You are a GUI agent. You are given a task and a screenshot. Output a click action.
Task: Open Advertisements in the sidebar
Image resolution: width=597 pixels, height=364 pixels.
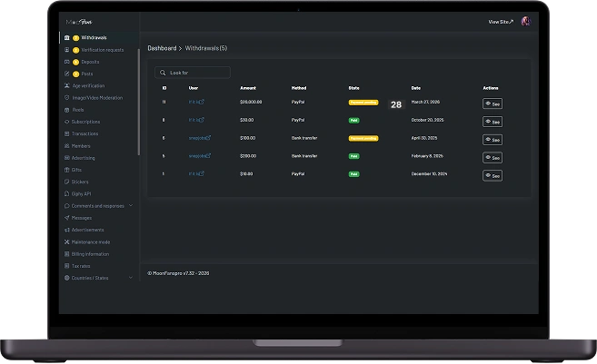(x=87, y=230)
